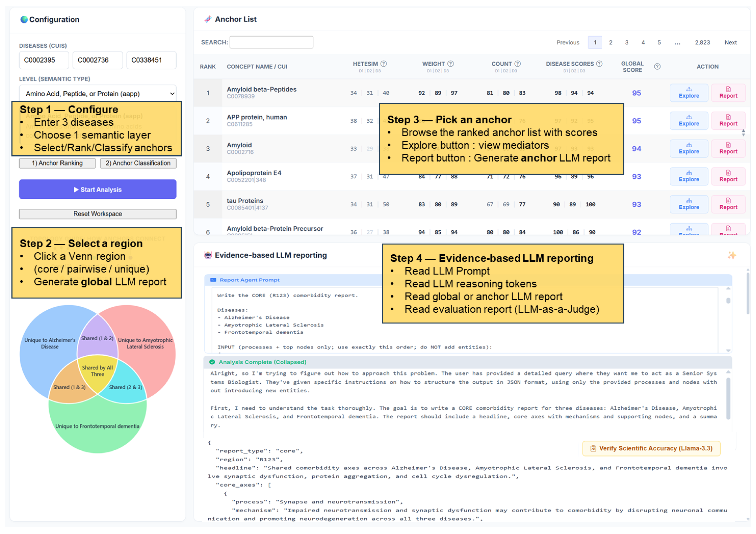Click the sparkle icon in LLM reporting header
Image resolution: width=756 pixels, height=534 pixels.
pos(732,255)
